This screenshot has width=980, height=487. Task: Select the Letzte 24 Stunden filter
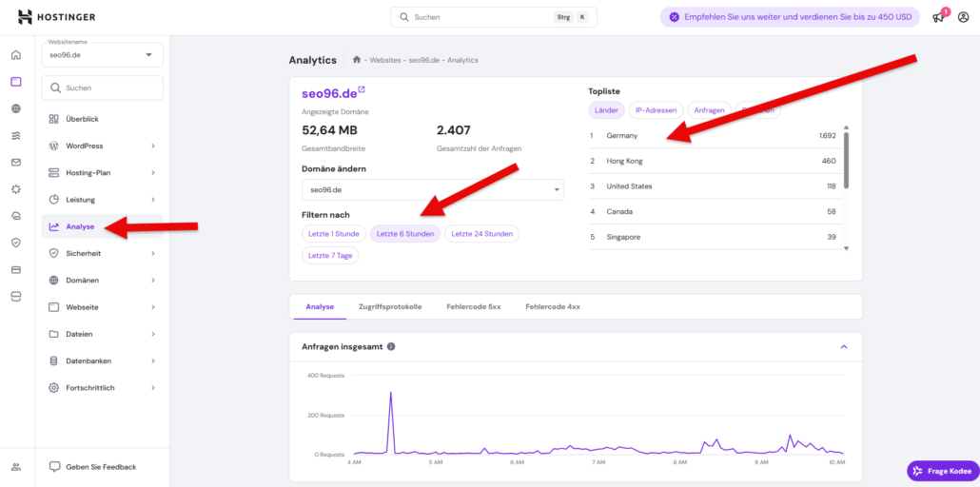pos(481,234)
